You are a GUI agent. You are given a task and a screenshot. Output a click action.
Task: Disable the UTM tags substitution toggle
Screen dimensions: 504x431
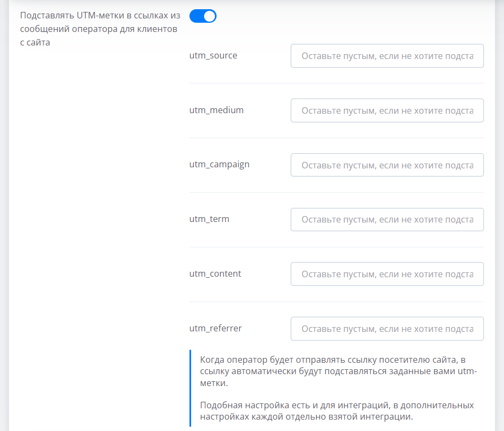[202, 16]
